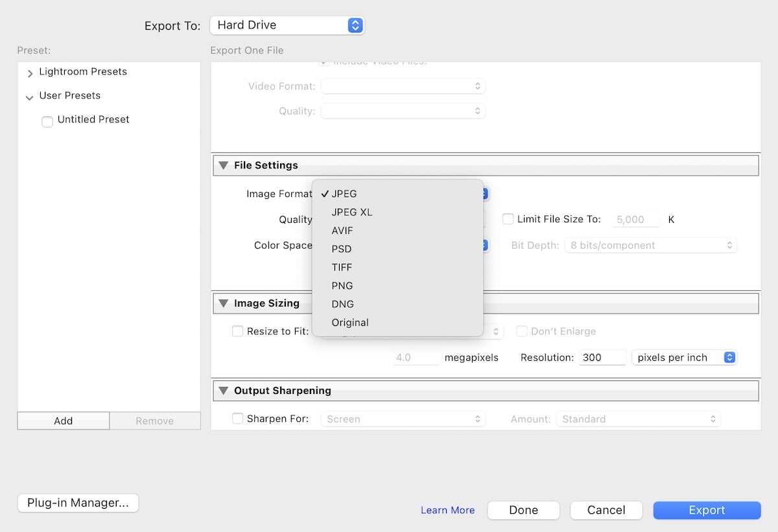Image resolution: width=778 pixels, height=532 pixels.
Task: Collapse the File Settings section
Action: click(x=224, y=165)
